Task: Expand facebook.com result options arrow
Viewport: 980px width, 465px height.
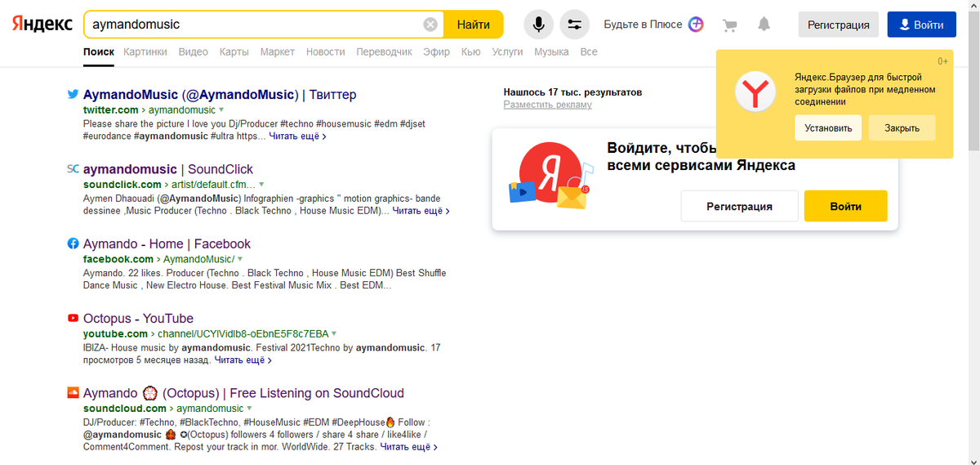Action: [x=240, y=259]
